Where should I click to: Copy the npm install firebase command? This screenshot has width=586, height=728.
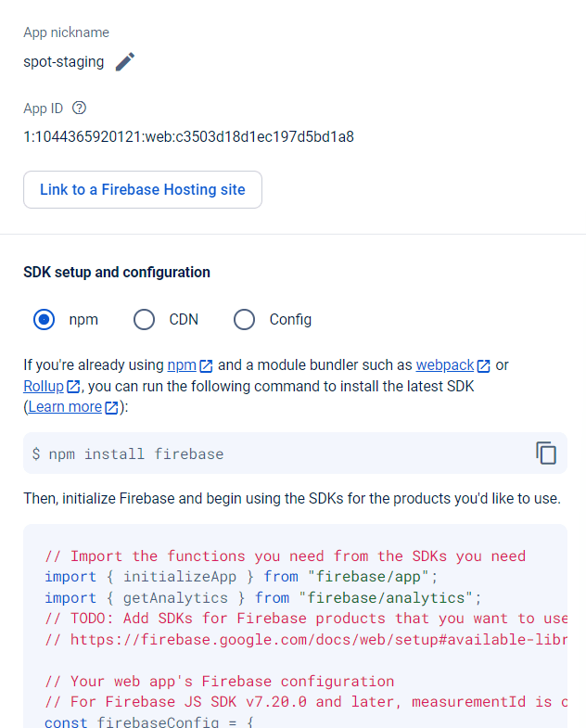pyautogui.click(x=546, y=453)
